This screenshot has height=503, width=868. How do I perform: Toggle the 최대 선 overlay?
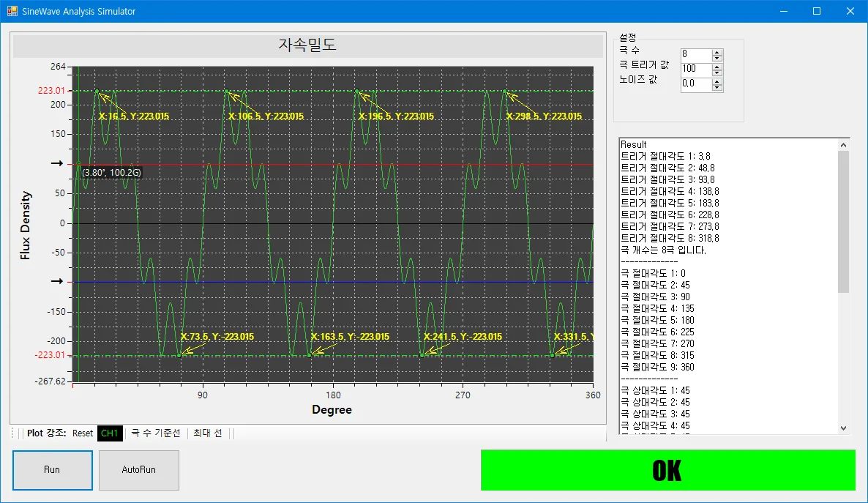[x=208, y=433]
